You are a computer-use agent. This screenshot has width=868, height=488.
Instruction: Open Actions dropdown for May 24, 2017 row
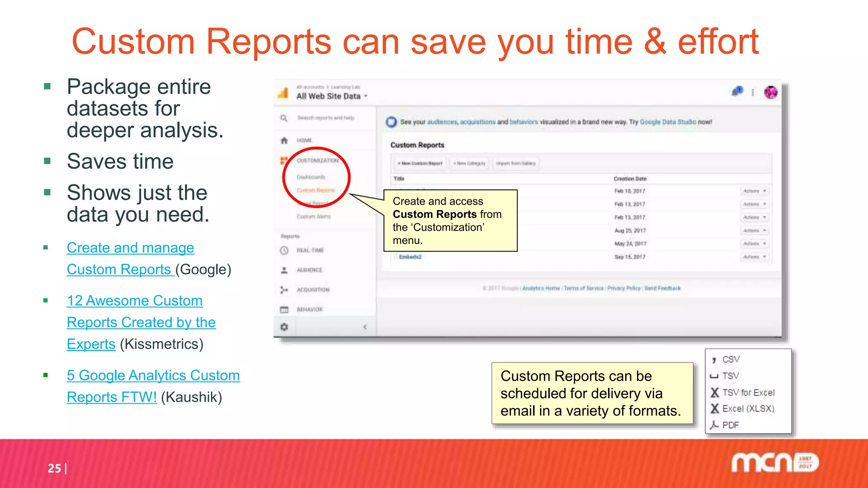point(754,244)
